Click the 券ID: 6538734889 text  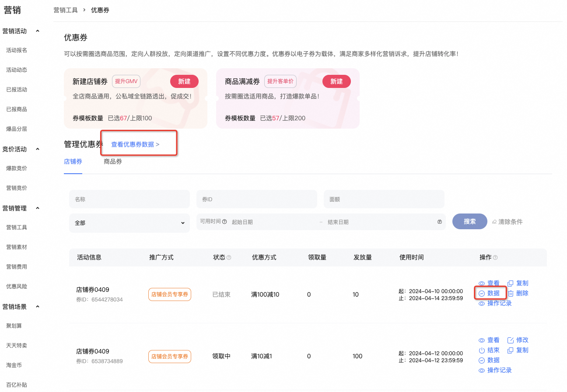pos(99,361)
